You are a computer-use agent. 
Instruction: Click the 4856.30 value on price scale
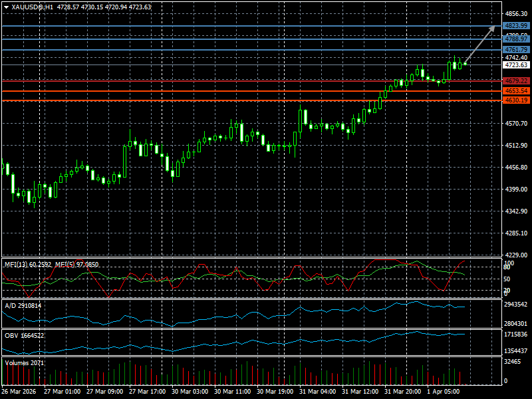tap(516, 13)
